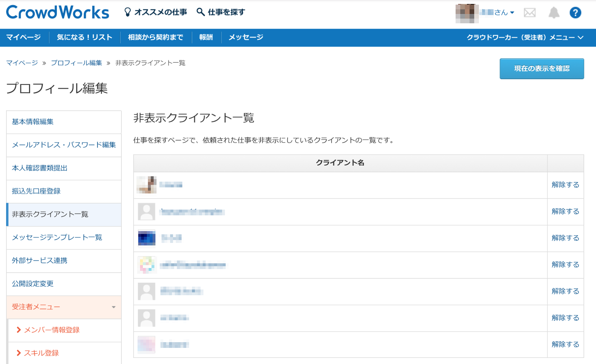Click 解除する for the first client
The height and width of the screenshot is (364, 596).
coord(565,185)
